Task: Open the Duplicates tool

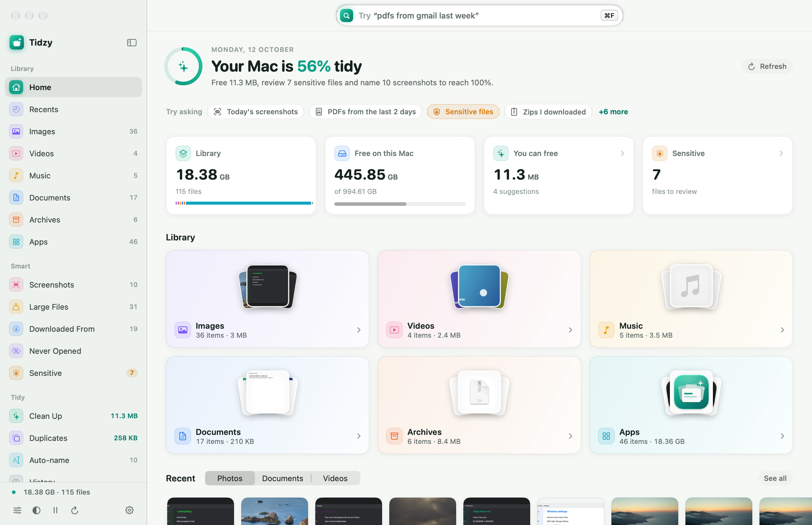Action: pyautogui.click(x=73, y=438)
